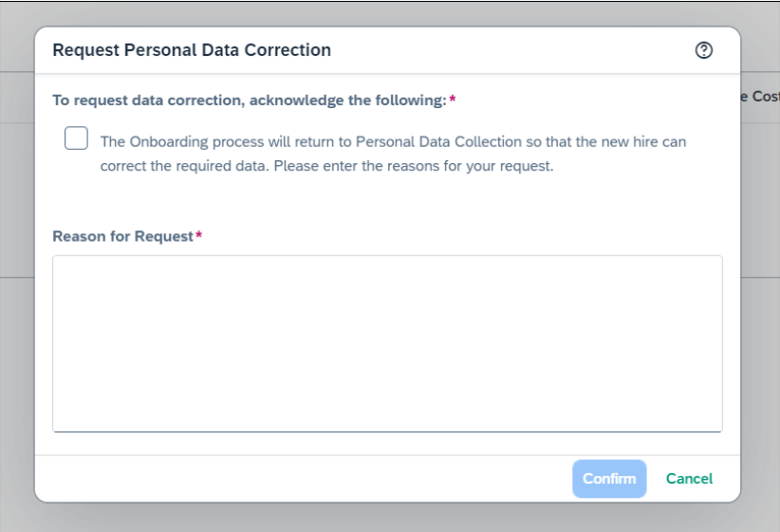
Task: Click the partially hidden Cost column header
Action: click(760, 97)
